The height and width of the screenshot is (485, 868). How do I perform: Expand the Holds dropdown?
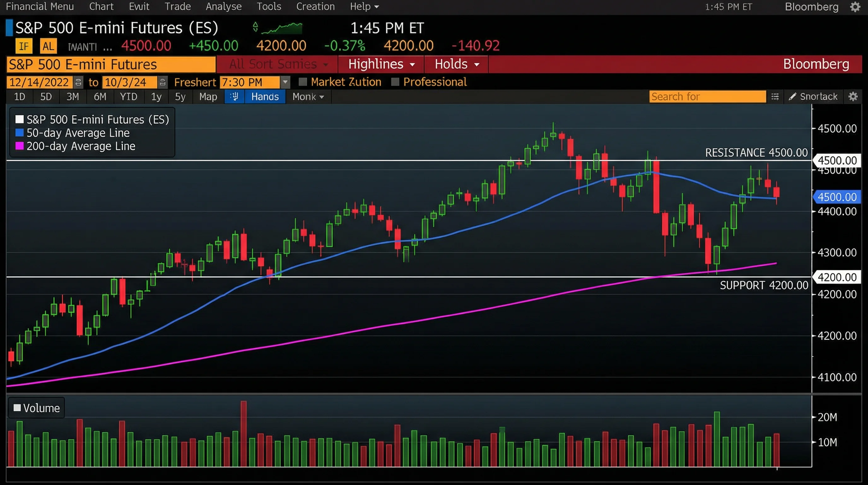click(457, 64)
